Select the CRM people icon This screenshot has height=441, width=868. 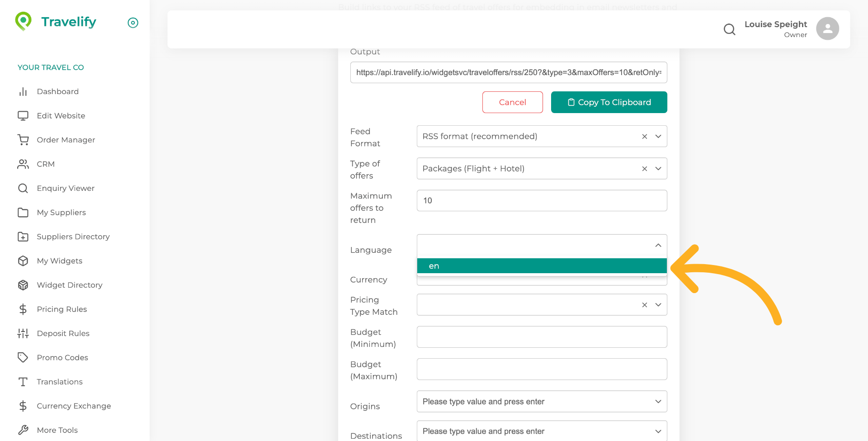(x=23, y=164)
